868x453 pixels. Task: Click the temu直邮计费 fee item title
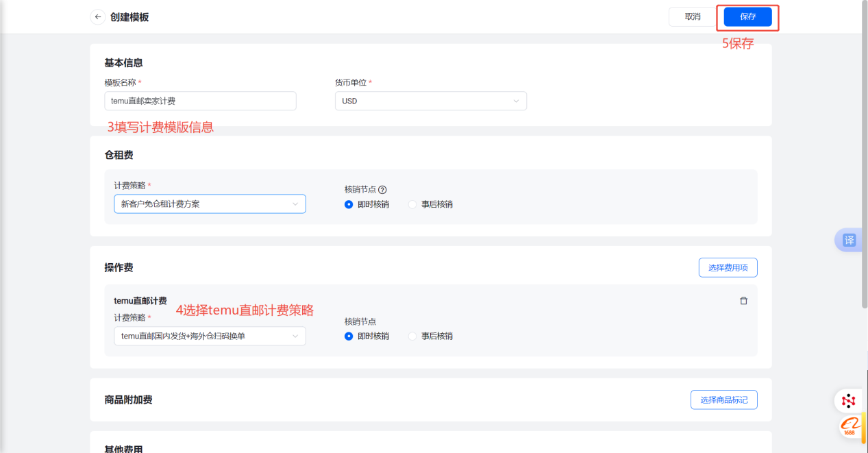(x=140, y=301)
